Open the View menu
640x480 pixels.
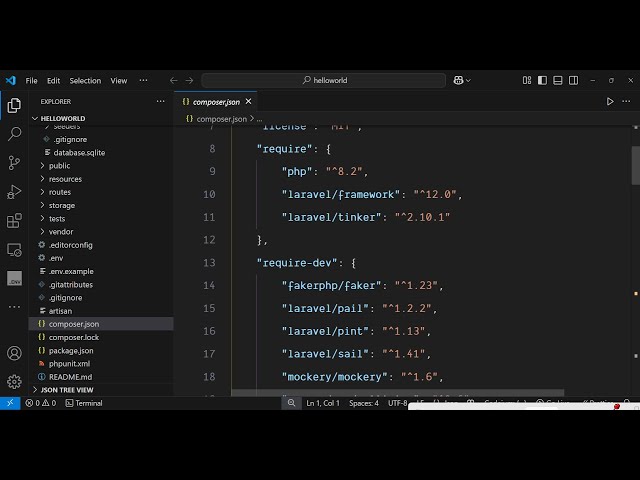(x=119, y=80)
